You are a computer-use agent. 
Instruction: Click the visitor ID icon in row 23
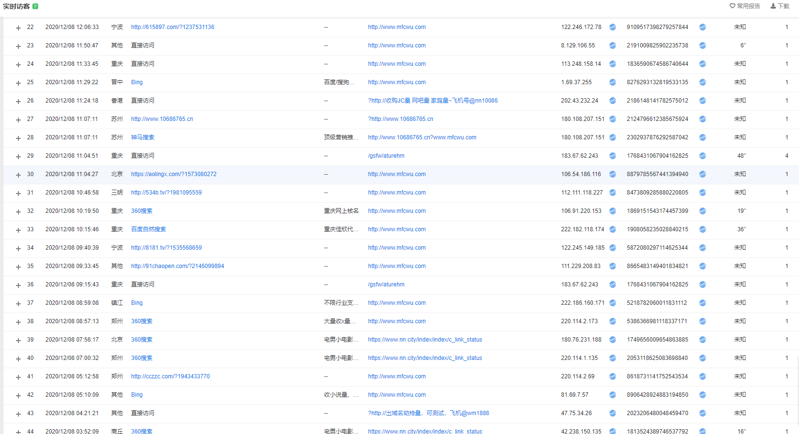tap(702, 46)
